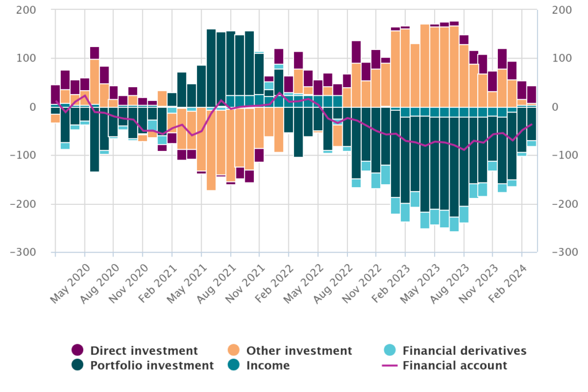The image size is (588, 392).
Task: Click the Feb 2023 x-axis label
Action: [392, 280]
